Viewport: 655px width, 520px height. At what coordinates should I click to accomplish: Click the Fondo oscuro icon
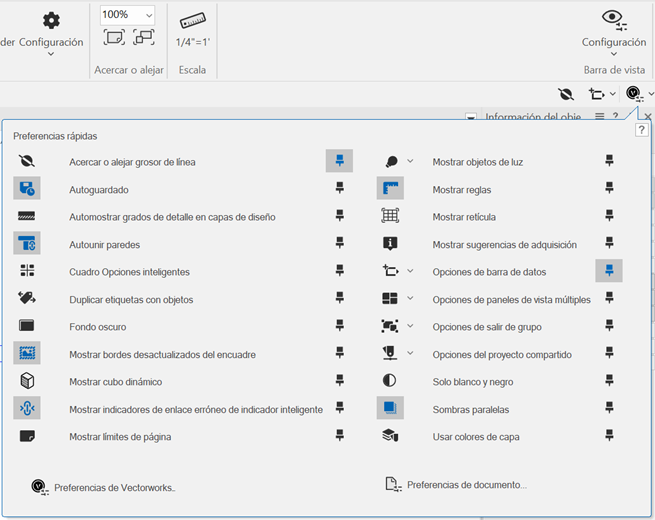[27, 326]
